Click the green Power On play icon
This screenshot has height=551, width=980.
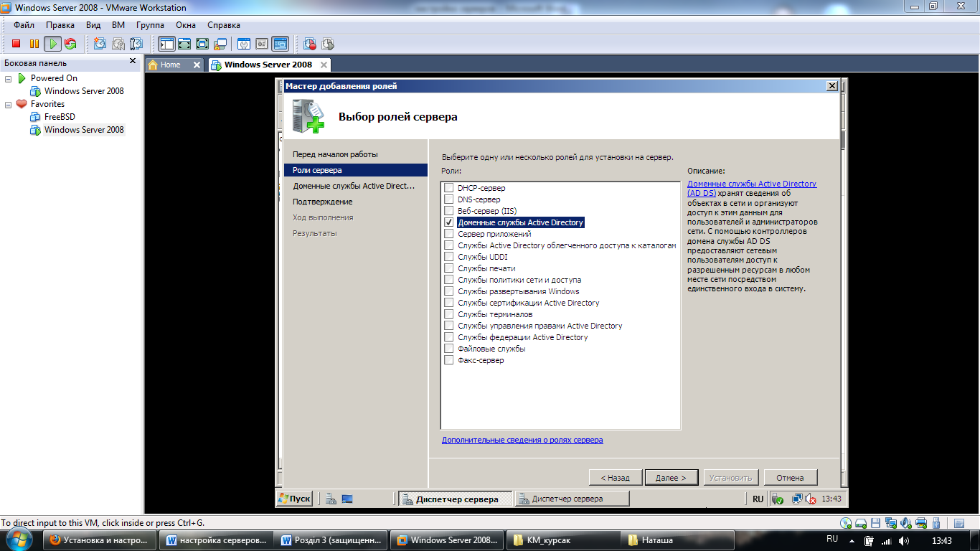52,44
